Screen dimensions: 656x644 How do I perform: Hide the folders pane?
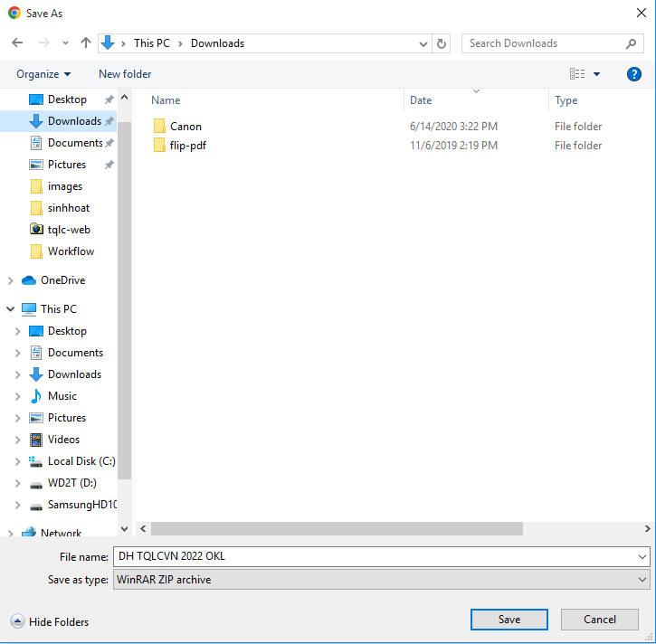click(x=50, y=621)
